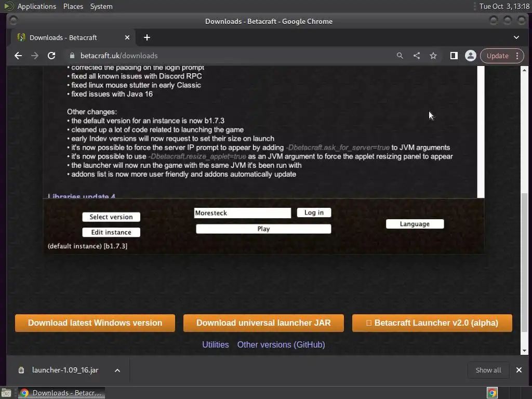Click the Play button
This screenshot has width=532, height=399.
[x=263, y=229]
